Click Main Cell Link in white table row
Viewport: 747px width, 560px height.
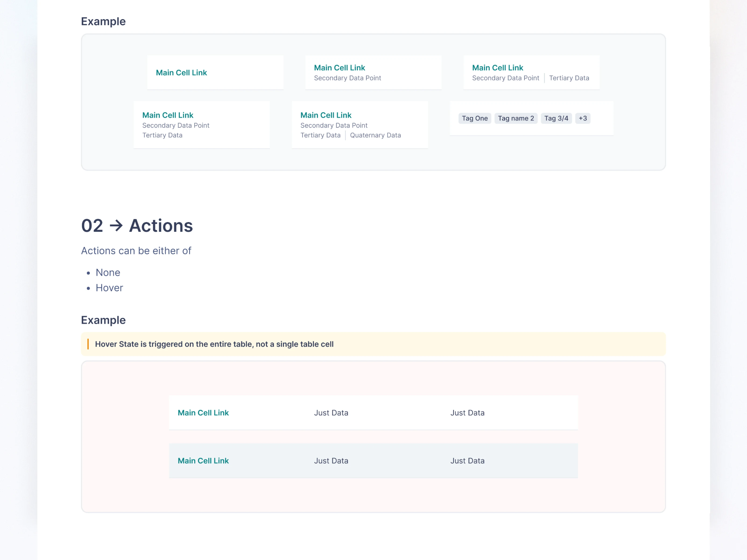click(x=203, y=413)
